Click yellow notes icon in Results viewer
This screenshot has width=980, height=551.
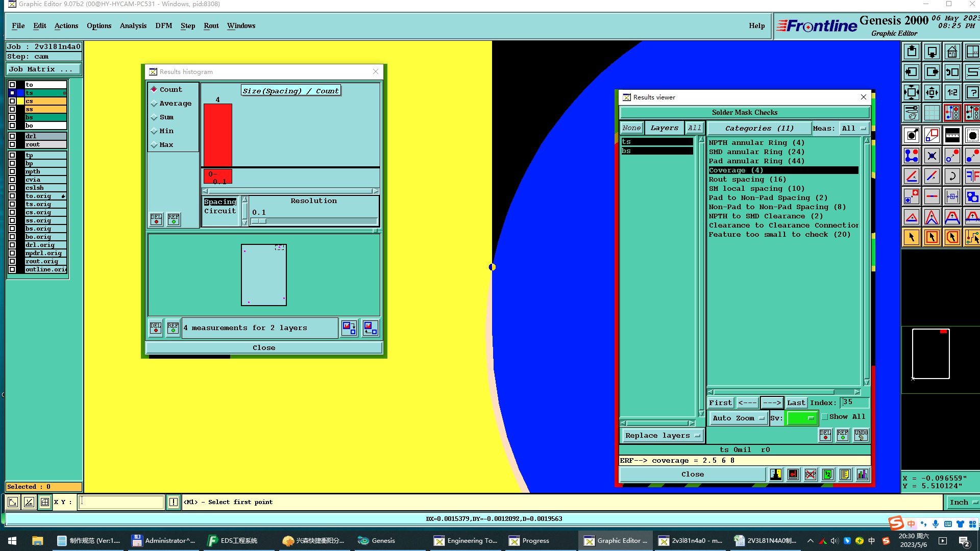click(845, 474)
